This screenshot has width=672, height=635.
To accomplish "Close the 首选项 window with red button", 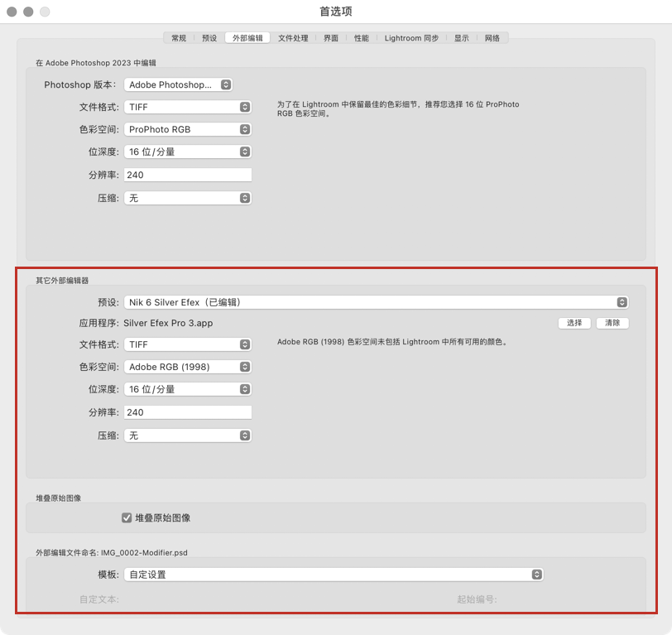I will (x=12, y=12).
